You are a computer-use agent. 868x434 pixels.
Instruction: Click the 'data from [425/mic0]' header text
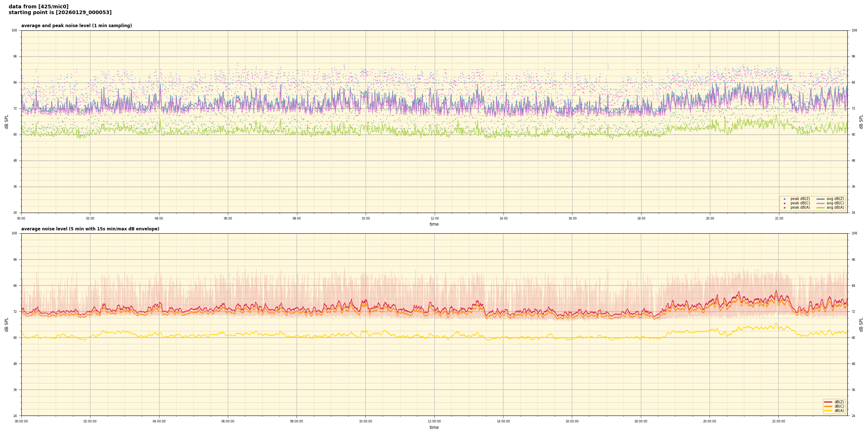[x=38, y=7]
